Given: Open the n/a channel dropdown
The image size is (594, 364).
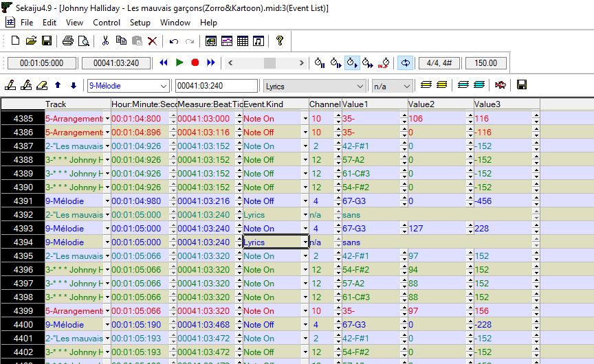Looking at the screenshot, I should [406, 86].
